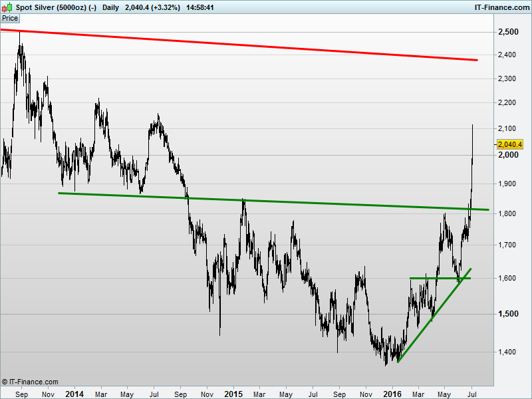
Task: Open the IT-Finance.com link at top right
Action: (502, 7)
